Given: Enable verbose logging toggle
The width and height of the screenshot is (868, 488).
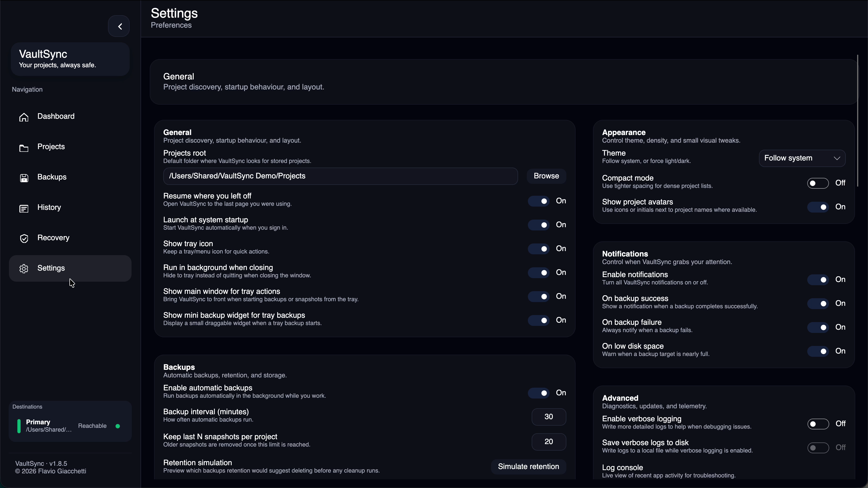Looking at the screenshot, I should (818, 424).
